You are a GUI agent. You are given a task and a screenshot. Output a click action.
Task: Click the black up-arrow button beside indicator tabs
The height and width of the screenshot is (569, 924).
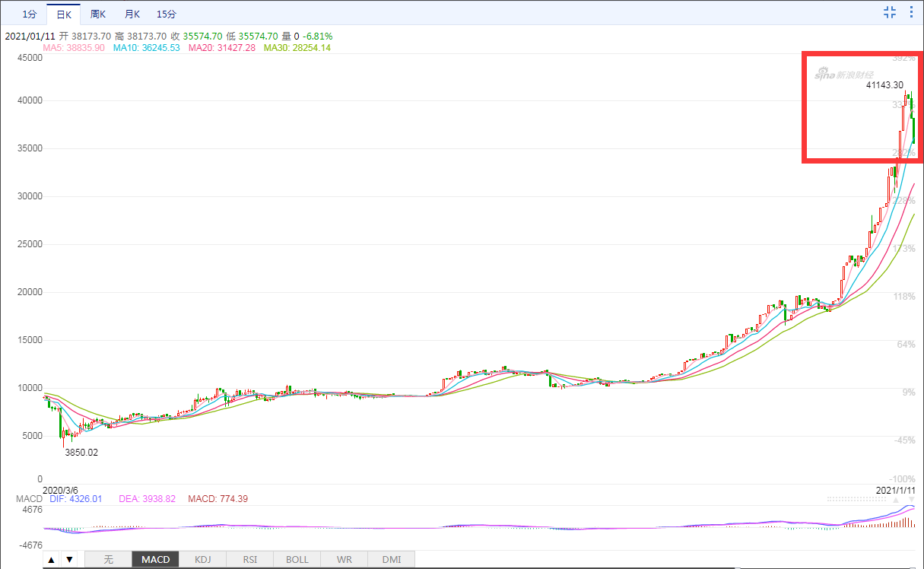click(x=51, y=559)
